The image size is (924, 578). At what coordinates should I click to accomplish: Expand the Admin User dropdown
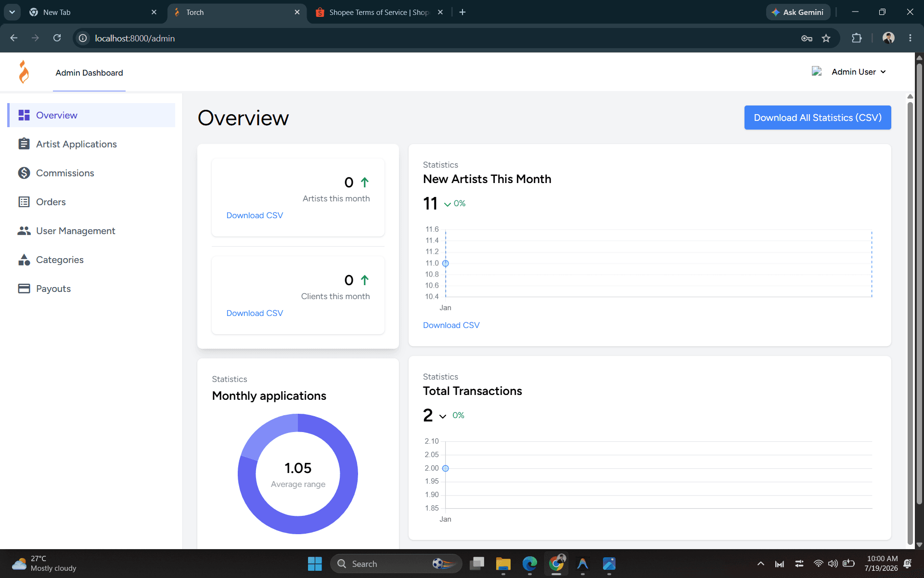point(859,72)
